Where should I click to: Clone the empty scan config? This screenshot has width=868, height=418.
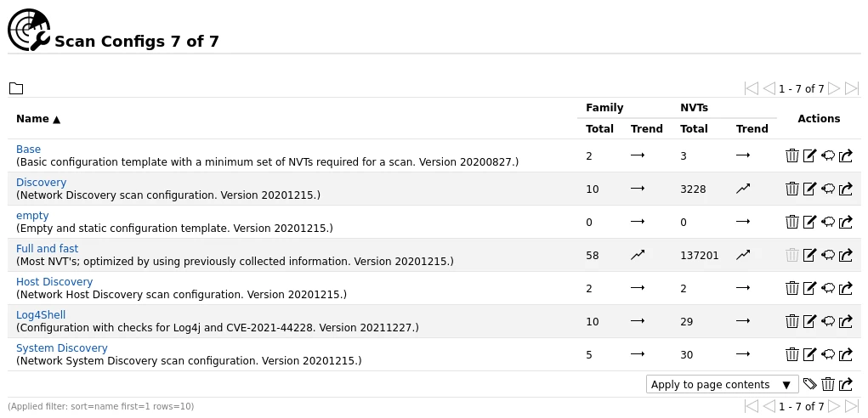pos(827,222)
